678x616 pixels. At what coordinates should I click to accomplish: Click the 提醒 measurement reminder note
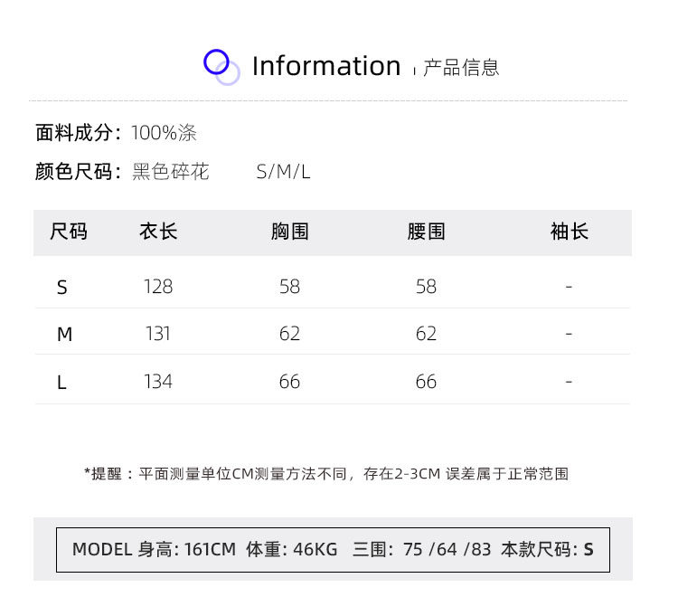(x=326, y=473)
